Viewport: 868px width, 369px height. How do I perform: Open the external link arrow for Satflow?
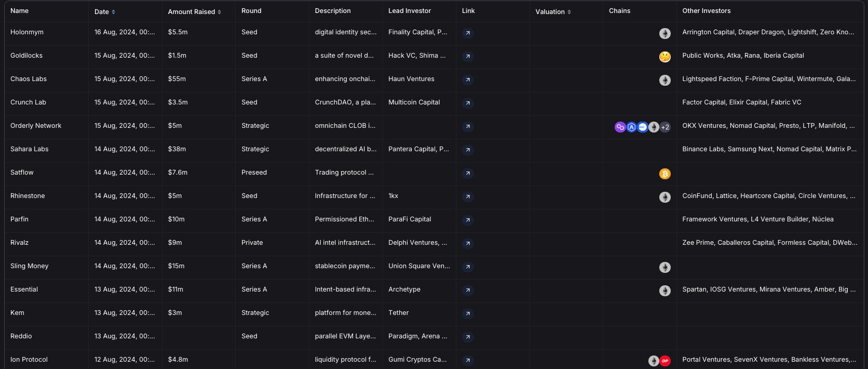[468, 173]
